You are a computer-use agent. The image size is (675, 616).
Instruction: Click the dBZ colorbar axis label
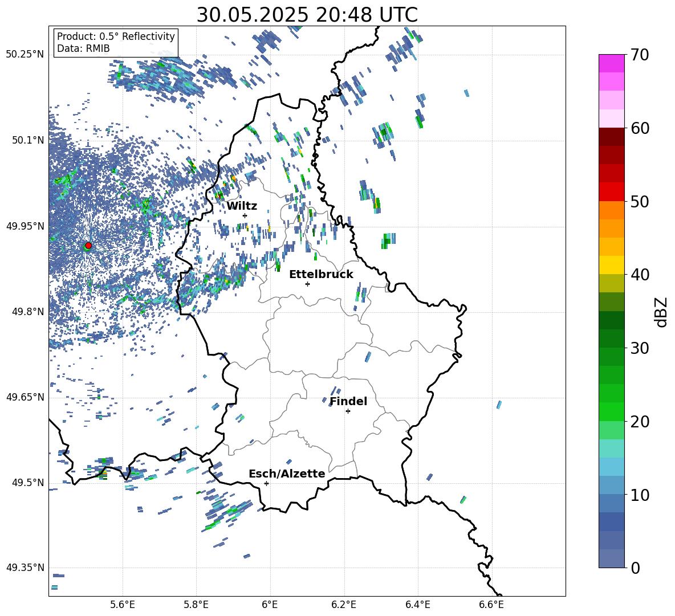[x=661, y=312]
